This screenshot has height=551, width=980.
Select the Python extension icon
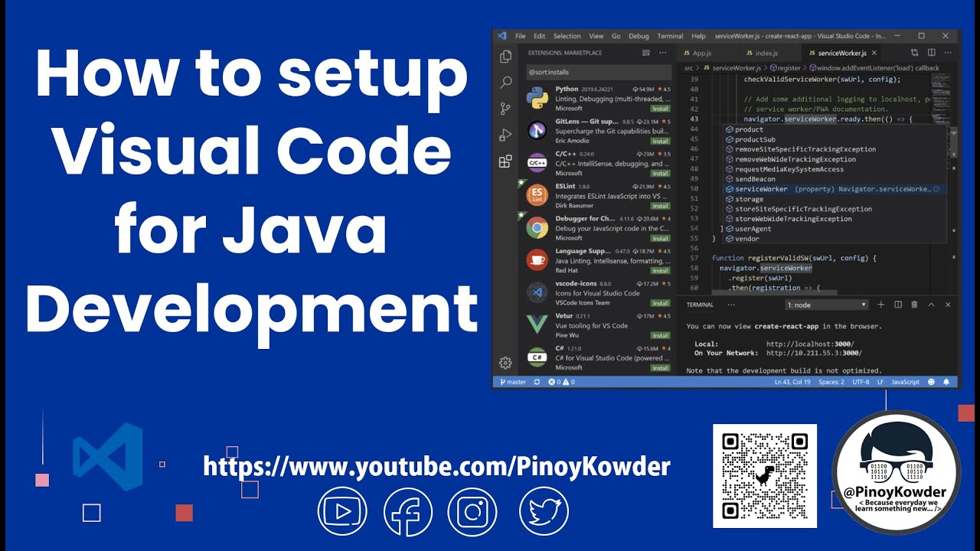pos(537,98)
